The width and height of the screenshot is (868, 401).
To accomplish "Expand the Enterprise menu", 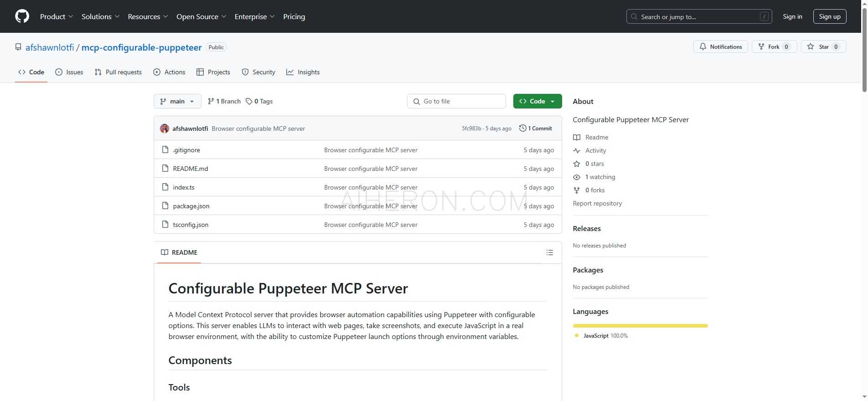I will point(255,16).
